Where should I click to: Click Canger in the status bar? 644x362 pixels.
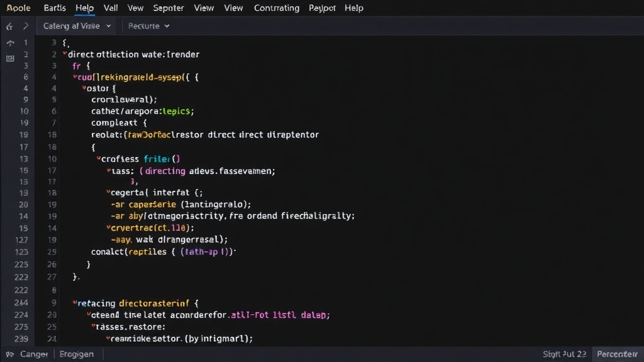pos(34,354)
